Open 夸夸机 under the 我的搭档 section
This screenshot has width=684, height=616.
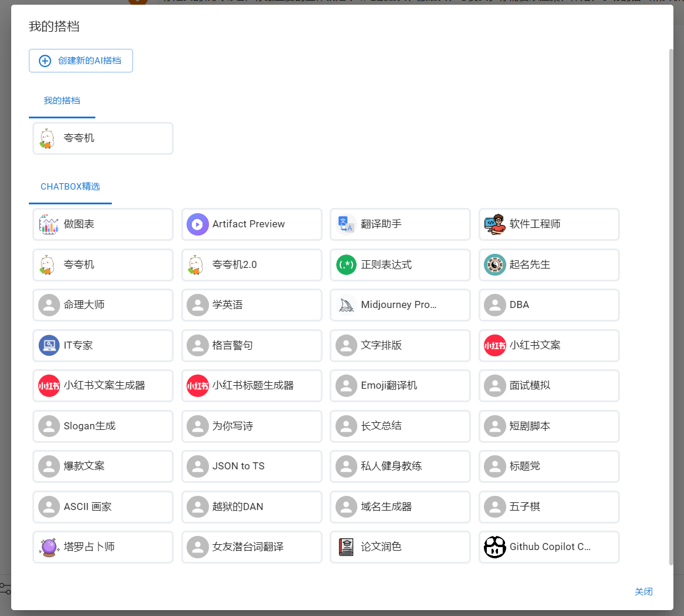[103, 138]
